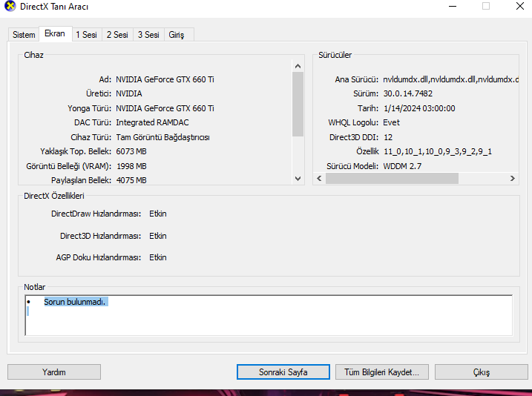Click the 'WDDM 2.7' driver model value

point(402,166)
